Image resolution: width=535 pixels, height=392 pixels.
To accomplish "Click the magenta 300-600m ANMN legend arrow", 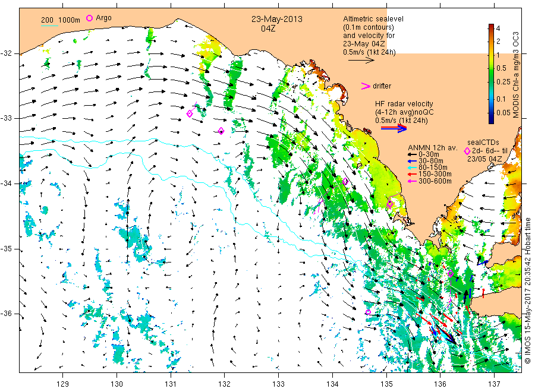I will [412, 181].
